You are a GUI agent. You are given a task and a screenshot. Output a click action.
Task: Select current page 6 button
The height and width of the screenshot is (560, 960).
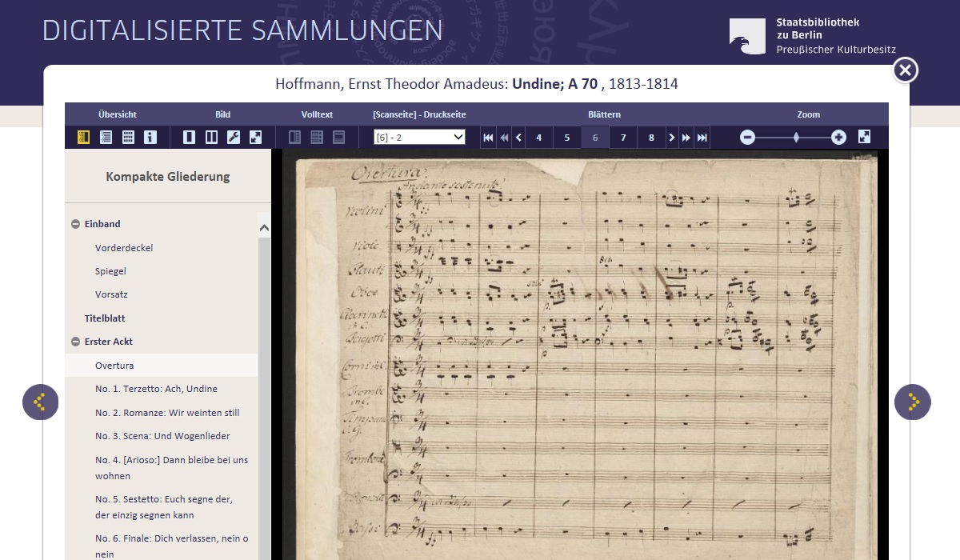pos(595,138)
